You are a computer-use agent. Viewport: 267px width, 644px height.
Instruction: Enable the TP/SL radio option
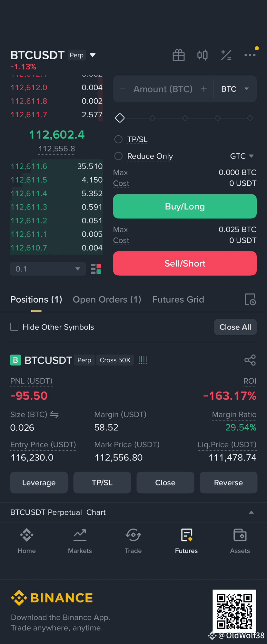(119, 139)
